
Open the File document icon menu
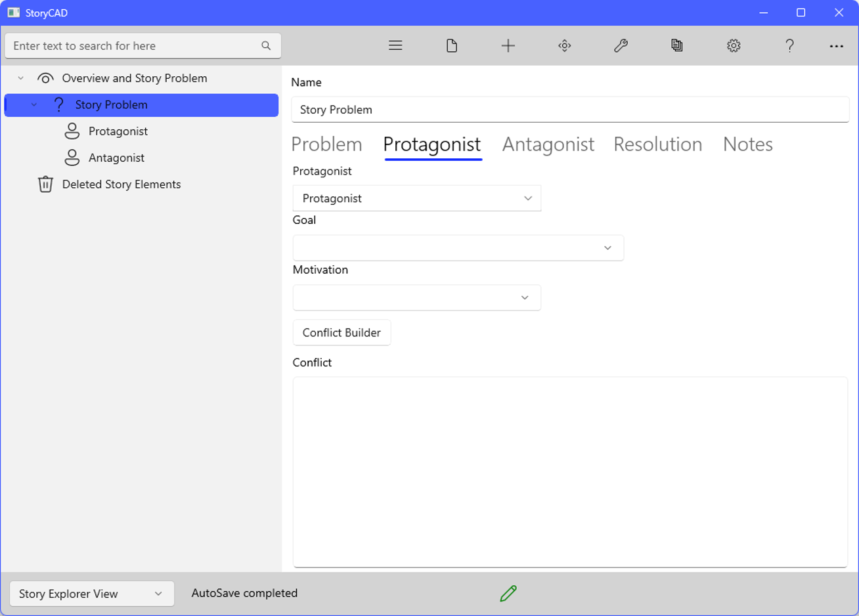pos(452,45)
